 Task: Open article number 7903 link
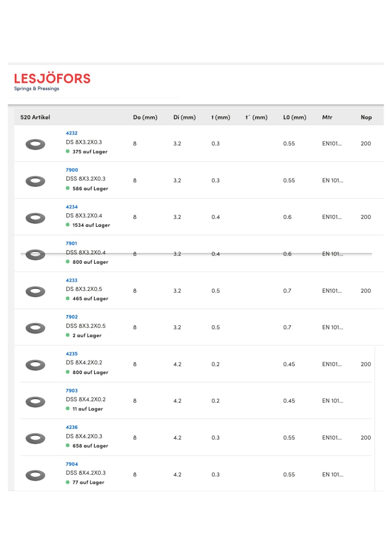(x=72, y=391)
